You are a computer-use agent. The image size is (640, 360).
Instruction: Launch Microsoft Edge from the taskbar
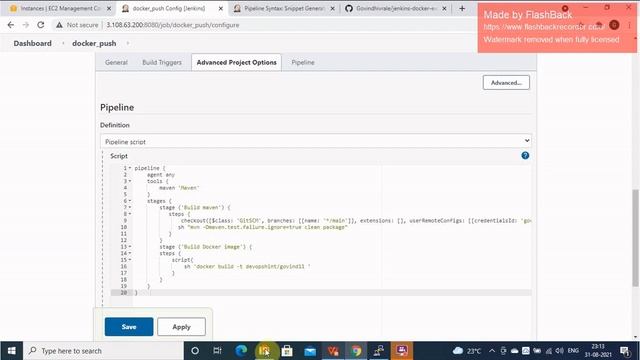click(241, 351)
